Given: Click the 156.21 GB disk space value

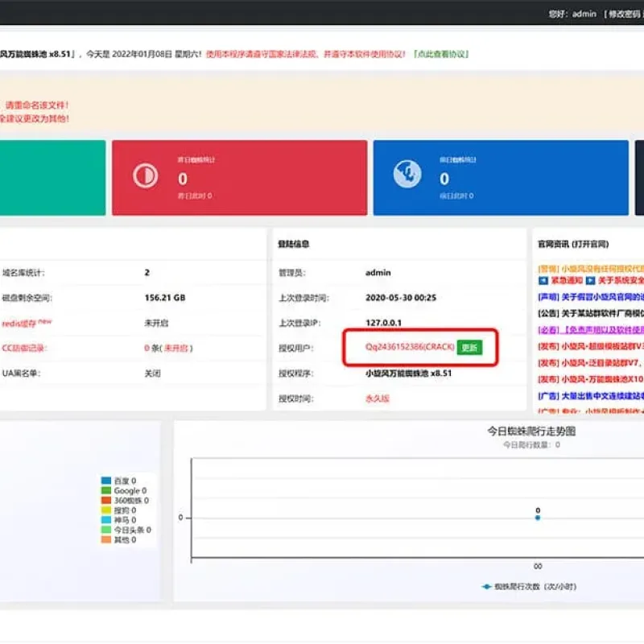Looking at the screenshot, I should tap(165, 298).
